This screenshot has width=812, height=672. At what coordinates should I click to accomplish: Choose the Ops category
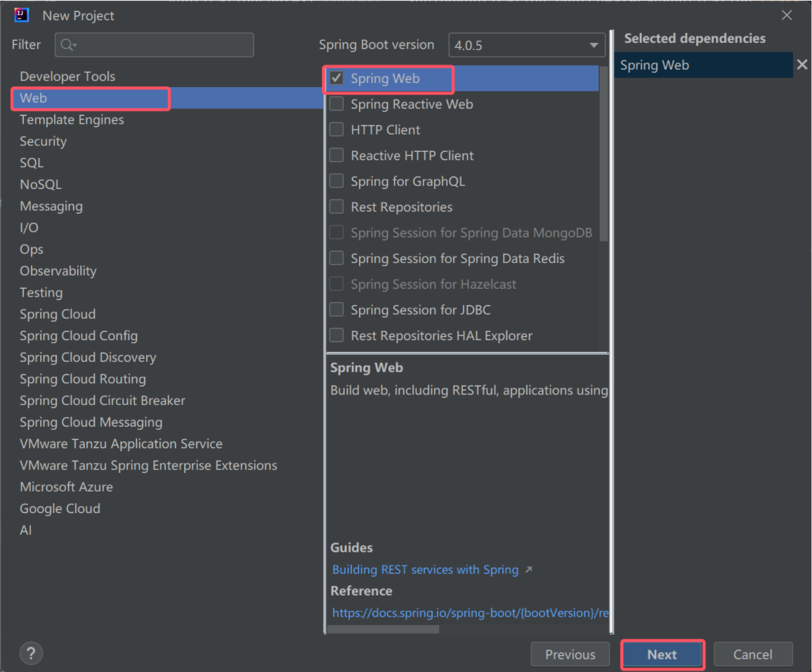tap(31, 250)
